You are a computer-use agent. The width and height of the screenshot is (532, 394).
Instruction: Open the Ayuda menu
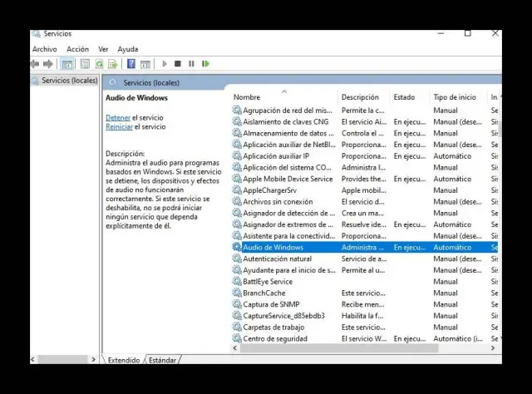pyautogui.click(x=128, y=49)
